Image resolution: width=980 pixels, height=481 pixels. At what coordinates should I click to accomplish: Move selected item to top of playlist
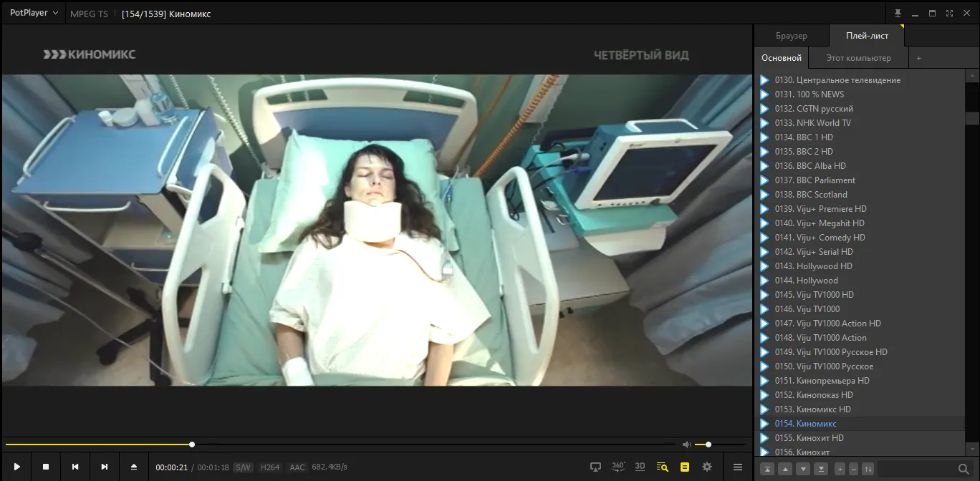pyautogui.click(x=767, y=469)
